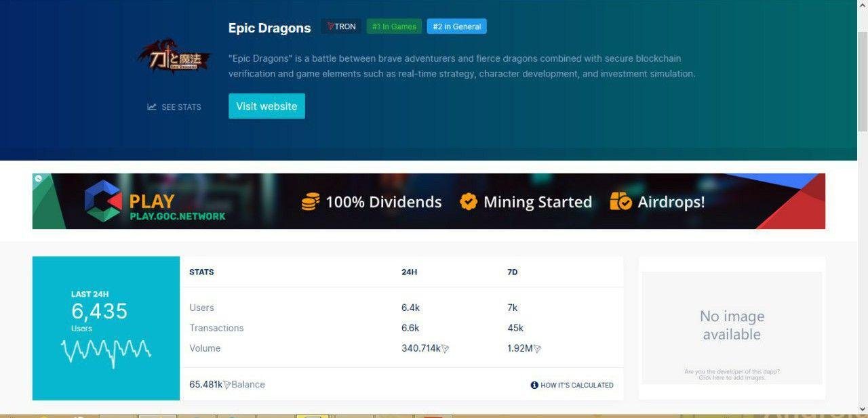Click the Mining Started ad text
Image resolution: width=868 pixels, height=418 pixels.
point(538,202)
